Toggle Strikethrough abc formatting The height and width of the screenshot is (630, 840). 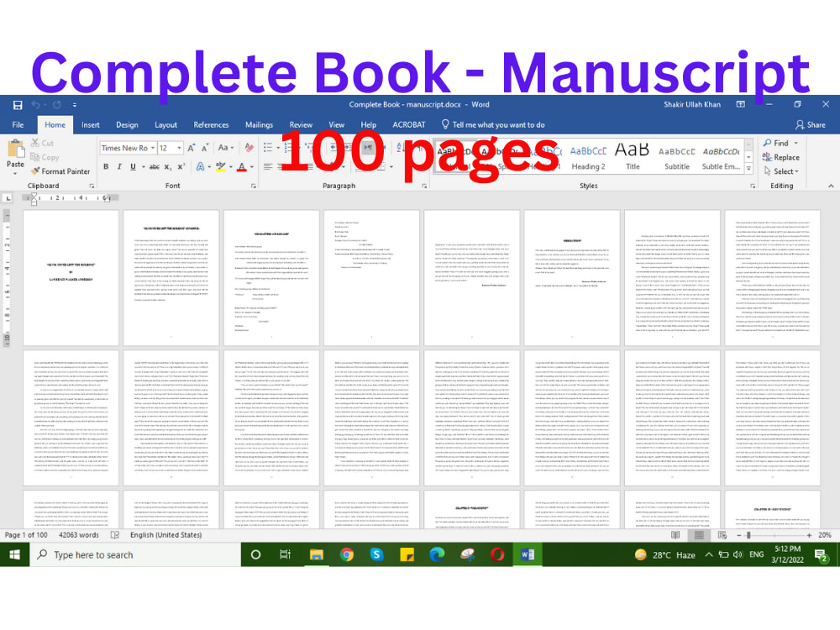point(155,166)
